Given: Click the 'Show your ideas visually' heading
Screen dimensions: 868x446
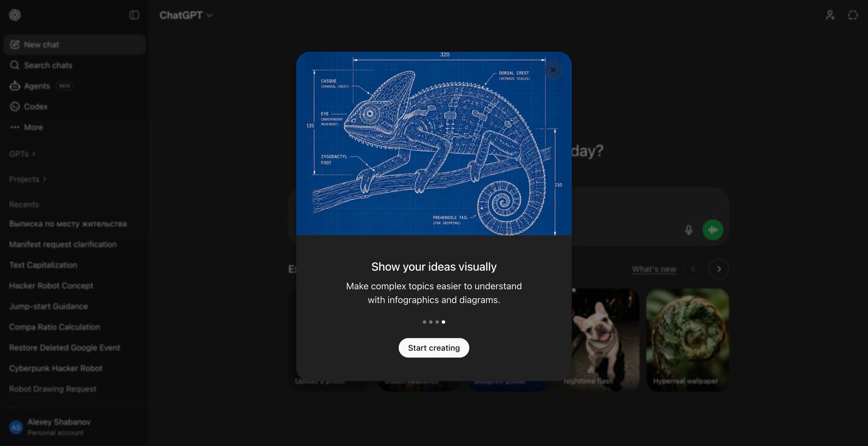Looking at the screenshot, I should coord(434,267).
